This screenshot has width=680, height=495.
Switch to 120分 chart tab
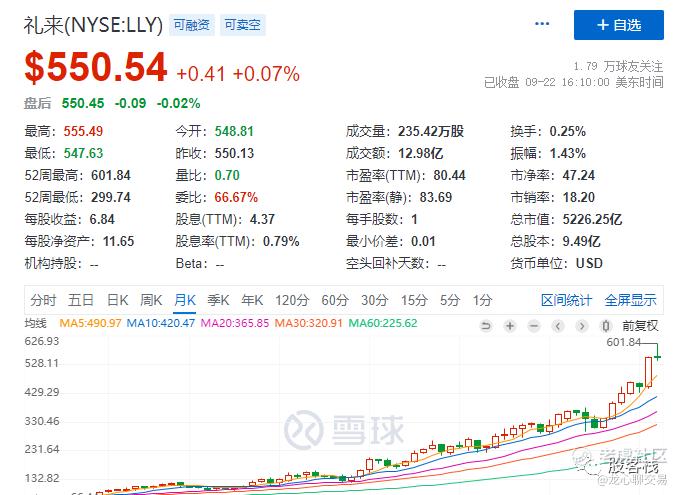[x=292, y=300]
